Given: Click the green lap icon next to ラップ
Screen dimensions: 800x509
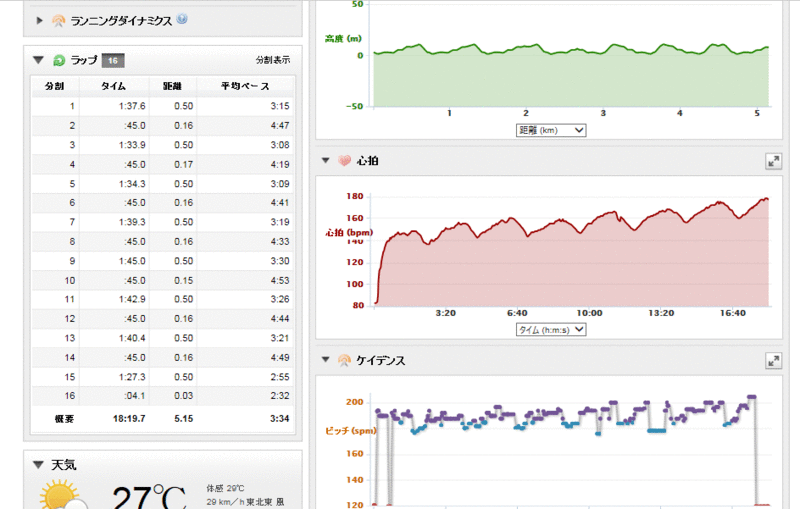Looking at the screenshot, I should point(59,60).
